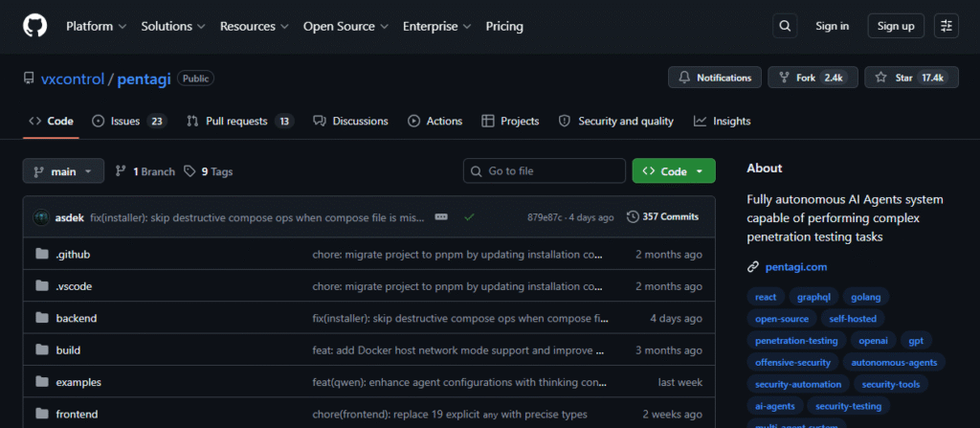Click the search magnifier icon button
The height and width of the screenshot is (428, 980).
(785, 26)
